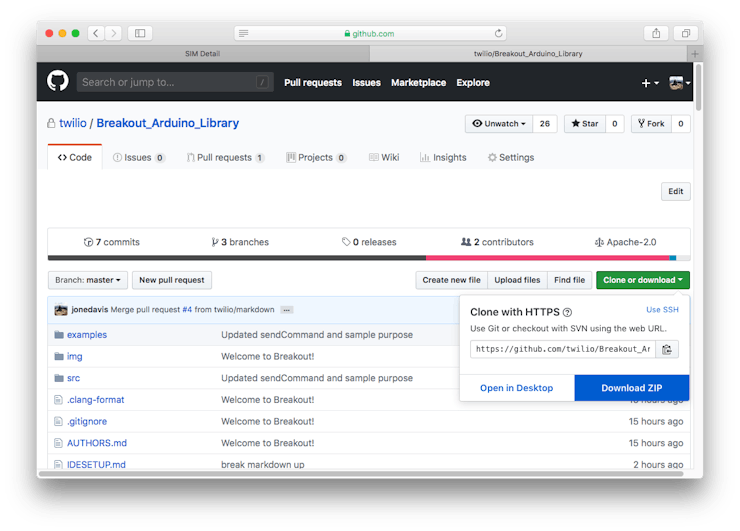Screen dimensions: 740x531
Task: Click Issues in top navigation
Action: [366, 83]
